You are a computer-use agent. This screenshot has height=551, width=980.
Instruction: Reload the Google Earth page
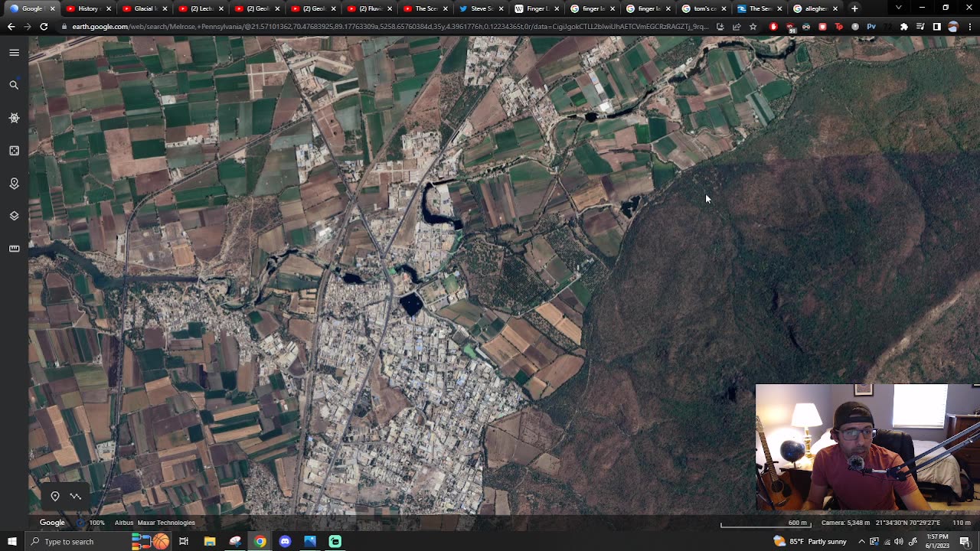click(44, 27)
